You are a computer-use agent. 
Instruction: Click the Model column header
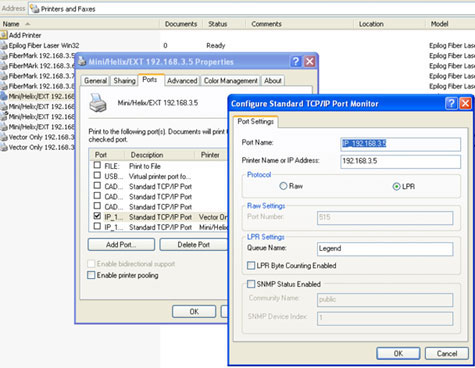(450, 24)
